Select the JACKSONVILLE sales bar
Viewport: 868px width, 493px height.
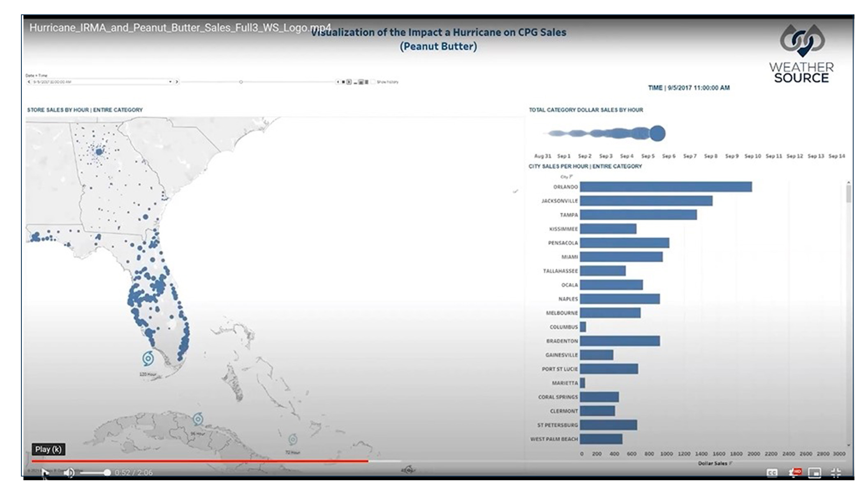click(646, 201)
